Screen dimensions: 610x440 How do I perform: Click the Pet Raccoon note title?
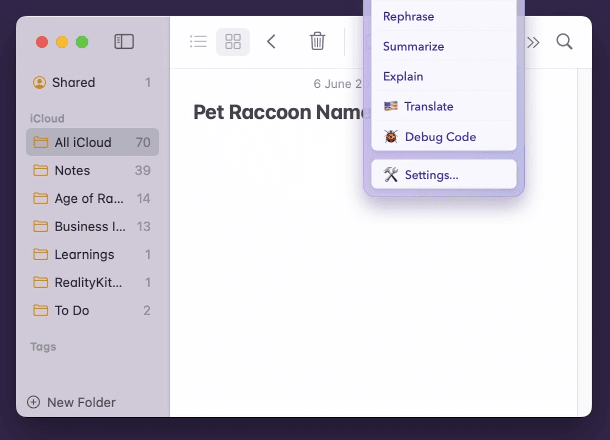click(277, 112)
